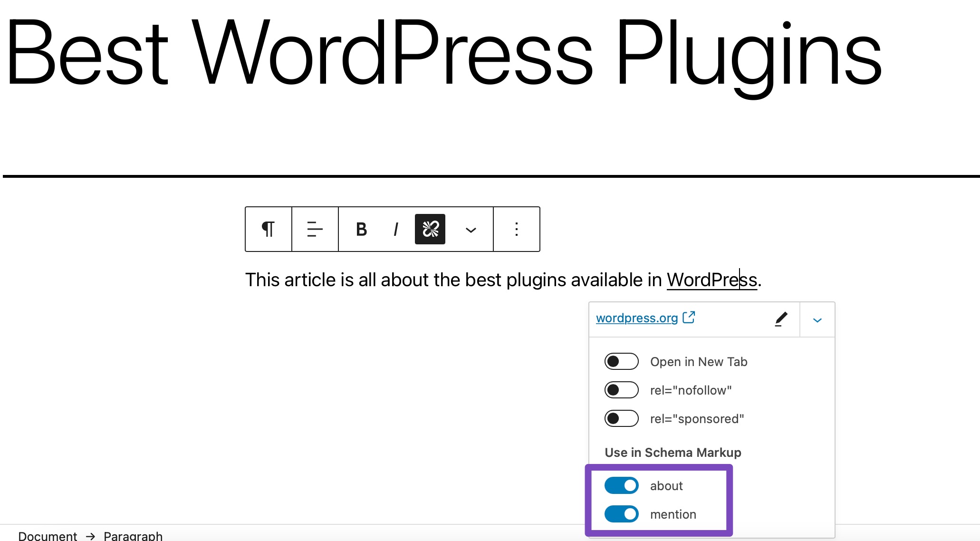Click the linked word WordPress in paragraph
980x541 pixels.
coord(711,280)
